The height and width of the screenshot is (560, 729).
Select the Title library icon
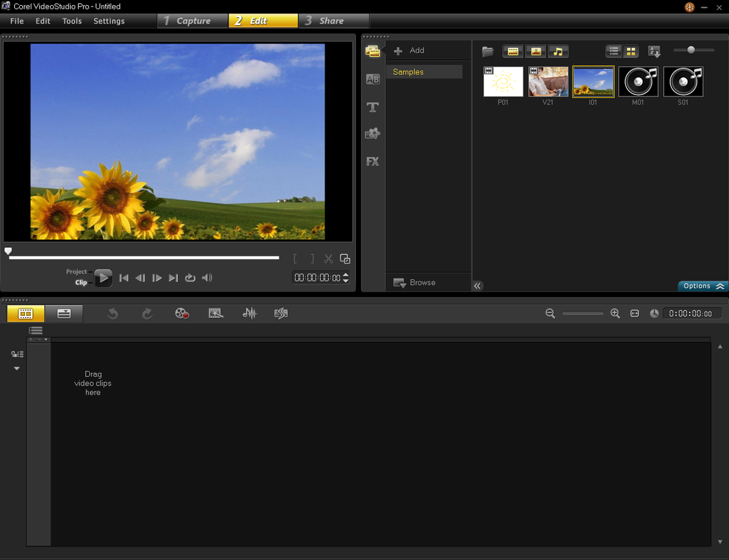pyautogui.click(x=372, y=107)
